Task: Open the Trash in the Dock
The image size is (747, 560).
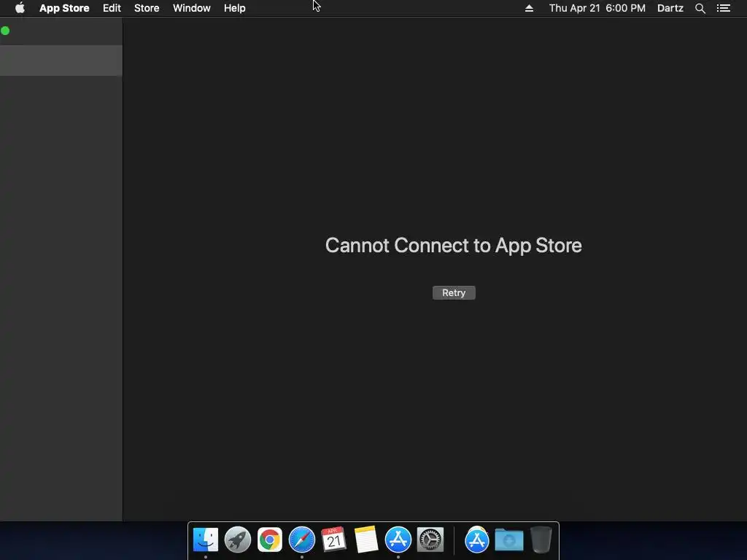Action: point(541,540)
